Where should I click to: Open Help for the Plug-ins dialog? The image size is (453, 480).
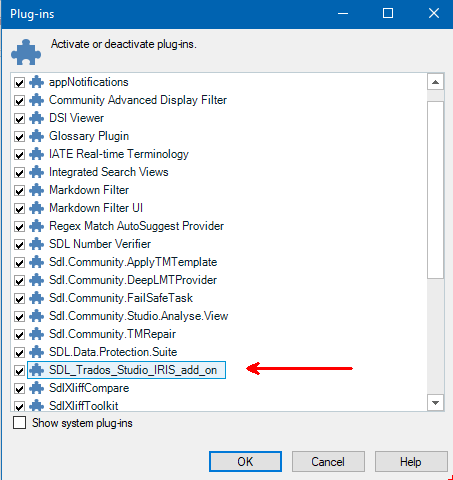click(411, 462)
